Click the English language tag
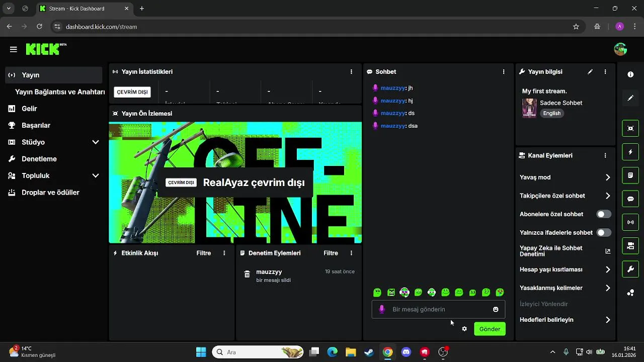644x362 pixels. click(x=552, y=113)
